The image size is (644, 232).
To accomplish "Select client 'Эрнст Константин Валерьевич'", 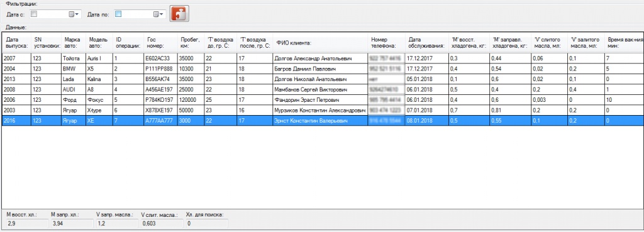I will click(x=320, y=120).
